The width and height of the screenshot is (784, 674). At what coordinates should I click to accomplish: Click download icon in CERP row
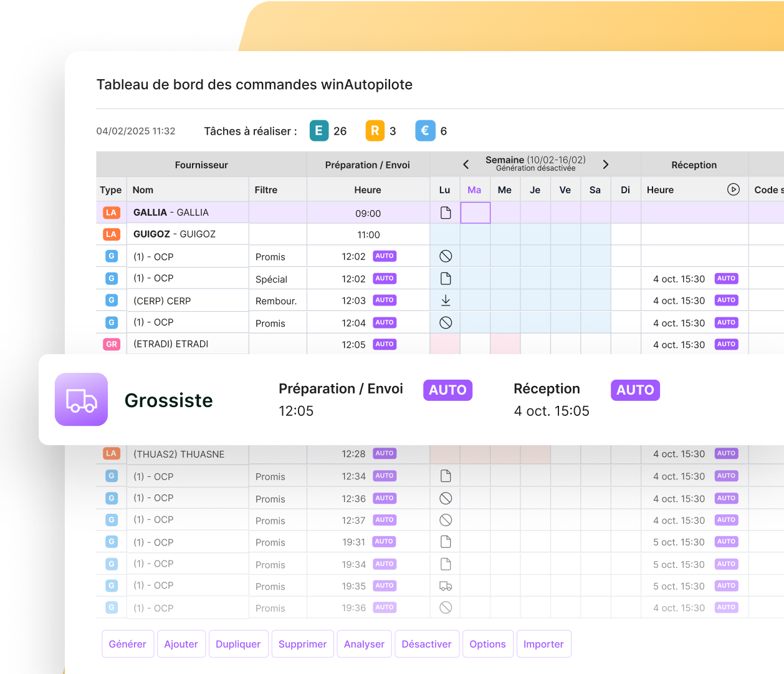(446, 301)
